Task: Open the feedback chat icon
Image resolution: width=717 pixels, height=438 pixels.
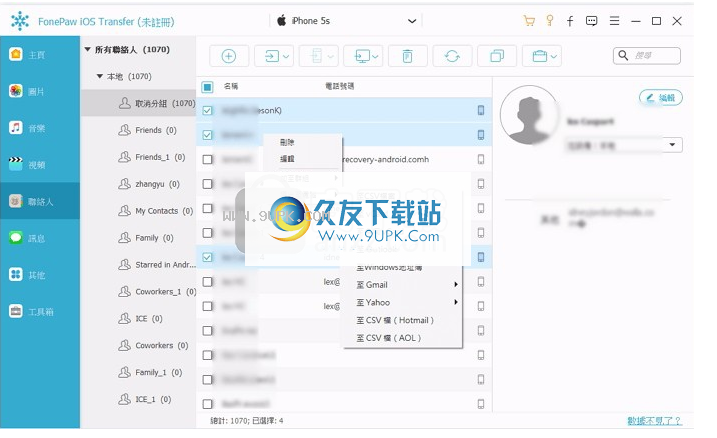Action: point(591,21)
